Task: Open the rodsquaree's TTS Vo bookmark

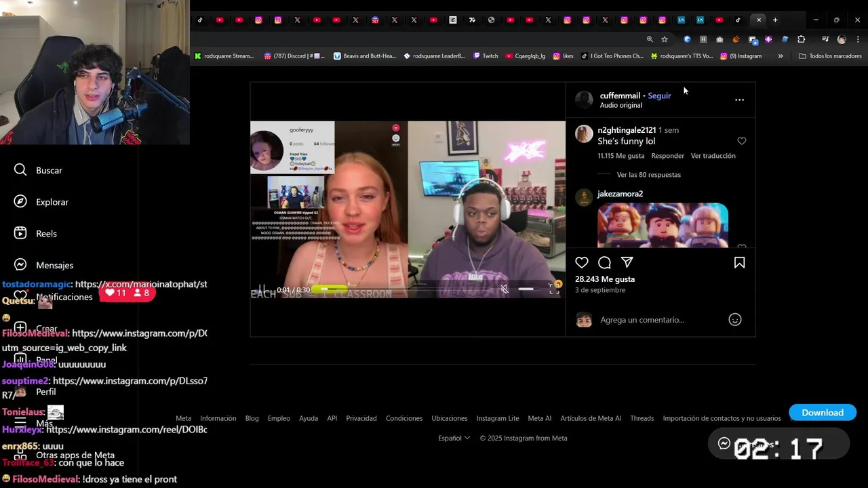Action: point(682,56)
